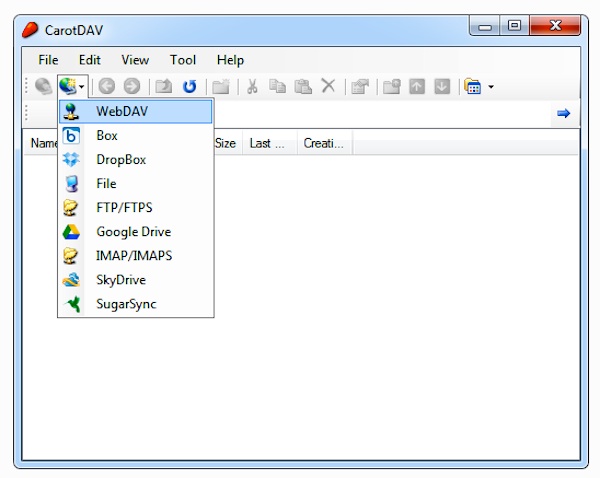Create a new folder
The image size is (600, 478).
[x=221, y=86]
